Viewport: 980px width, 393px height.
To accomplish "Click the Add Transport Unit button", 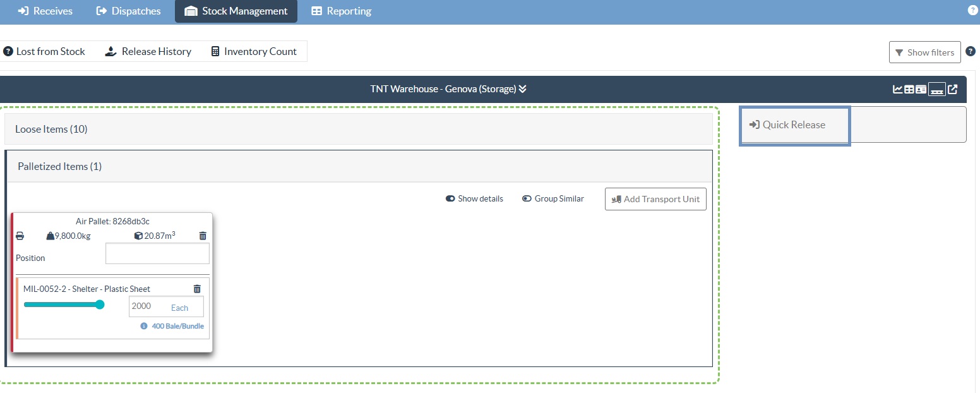I will click(655, 199).
